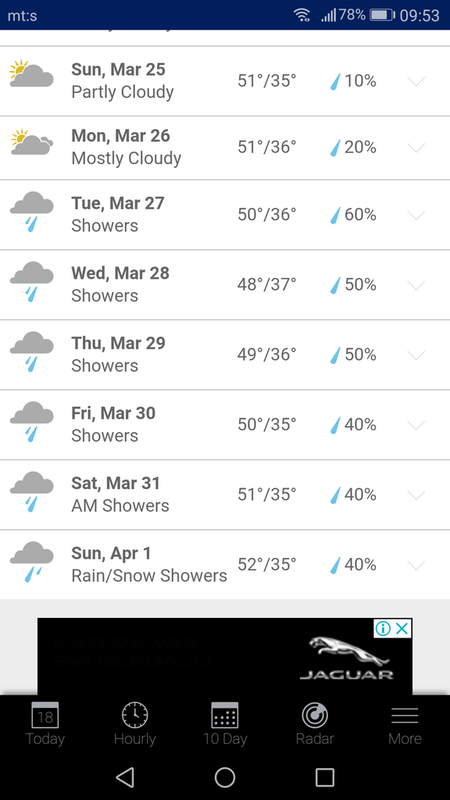Expand Wed, Mar 28 forecast chevron
450x800 pixels.
416,285
